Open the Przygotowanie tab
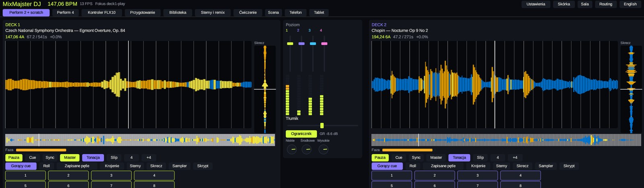Image resolution: width=644 pixels, height=188 pixels. click(x=142, y=13)
